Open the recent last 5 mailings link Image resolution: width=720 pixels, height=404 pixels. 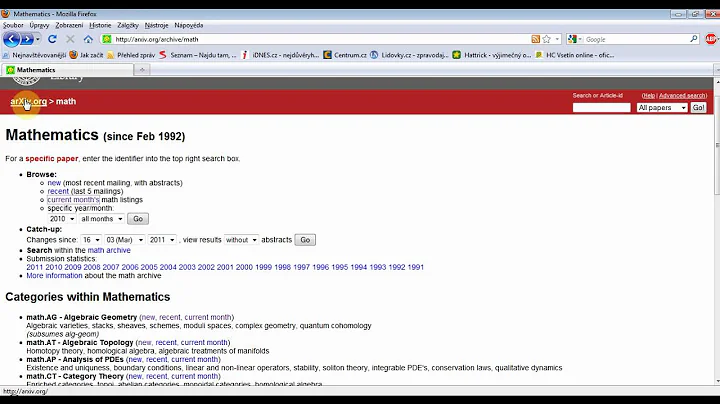click(x=58, y=191)
